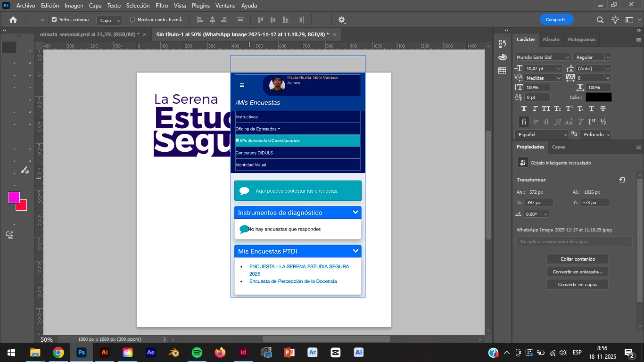Open the Regular font style dropdown

608,57
